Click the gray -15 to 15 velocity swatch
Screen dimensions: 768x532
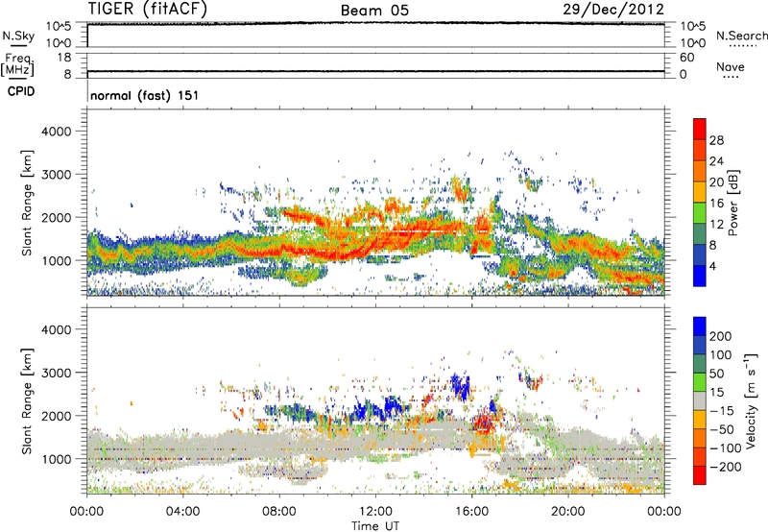click(700, 400)
